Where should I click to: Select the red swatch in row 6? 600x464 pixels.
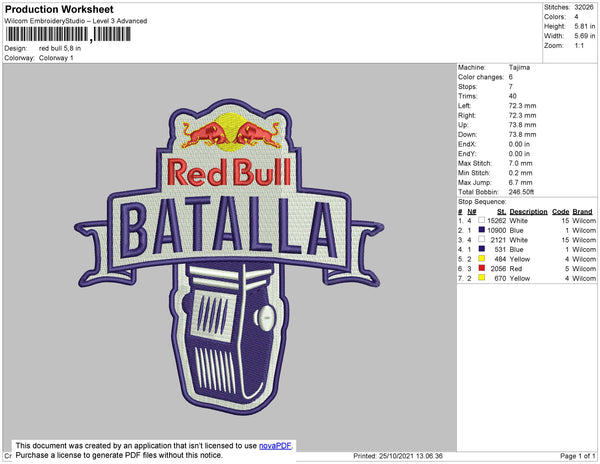481,268
